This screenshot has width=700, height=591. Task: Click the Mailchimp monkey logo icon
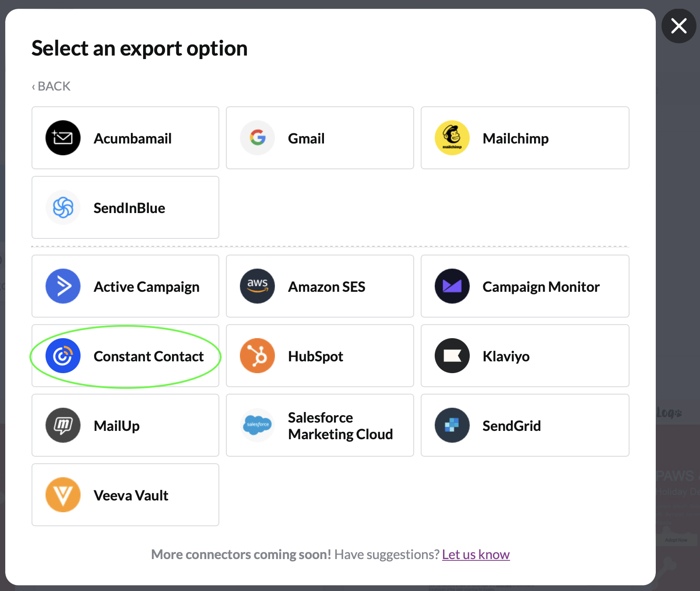(x=452, y=138)
